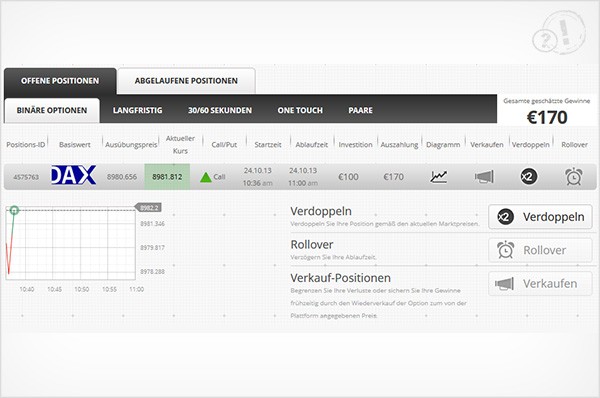The height and width of the screenshot is (398, 600).
Task: Click the 11:00 am expiry time in row
Action: tap(303, 183)
